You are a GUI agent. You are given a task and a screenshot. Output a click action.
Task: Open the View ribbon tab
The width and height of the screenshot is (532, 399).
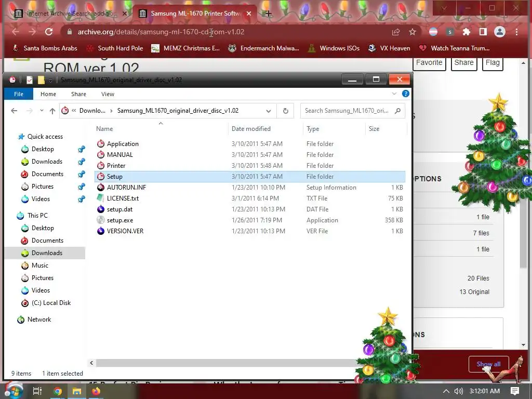(x=108, y=94)
